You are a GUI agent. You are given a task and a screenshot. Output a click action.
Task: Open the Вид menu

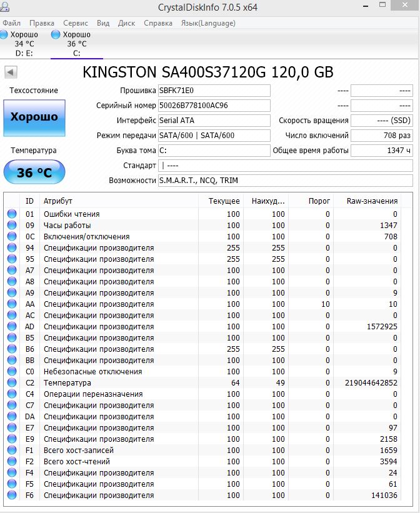(x=102, y=23)
